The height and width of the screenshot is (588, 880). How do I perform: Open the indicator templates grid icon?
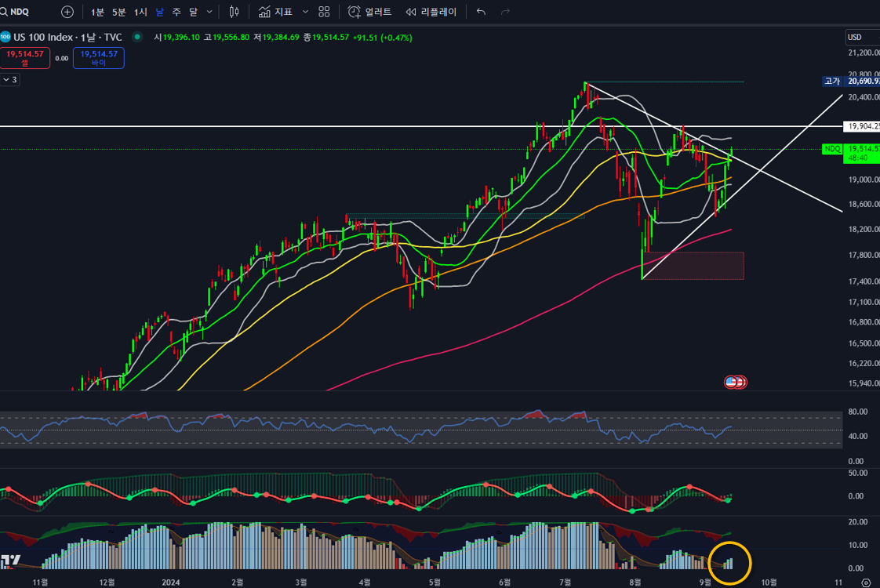(324, 12)
